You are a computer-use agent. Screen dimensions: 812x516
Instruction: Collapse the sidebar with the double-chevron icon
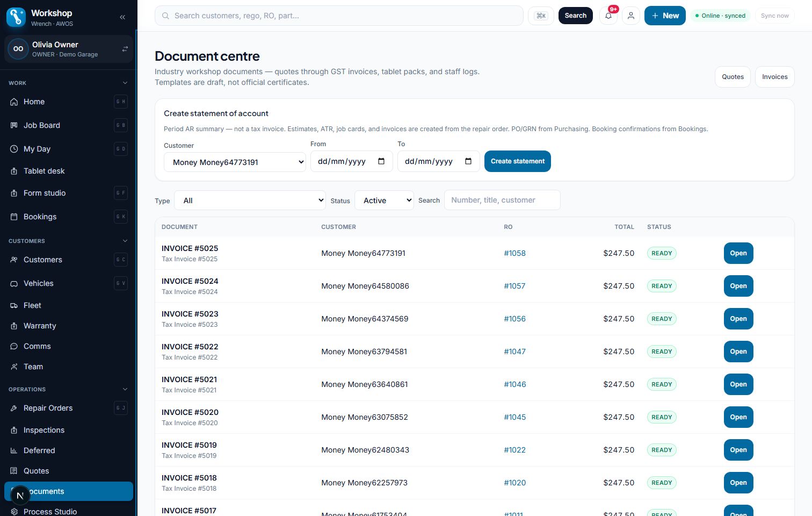[x=122, y=17]
